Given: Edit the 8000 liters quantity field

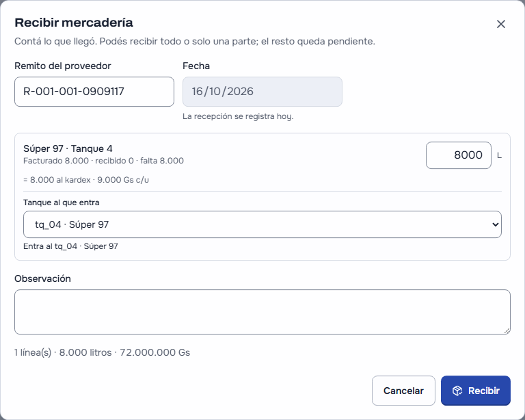Looking at the screenshot, I should coord(459,155).
